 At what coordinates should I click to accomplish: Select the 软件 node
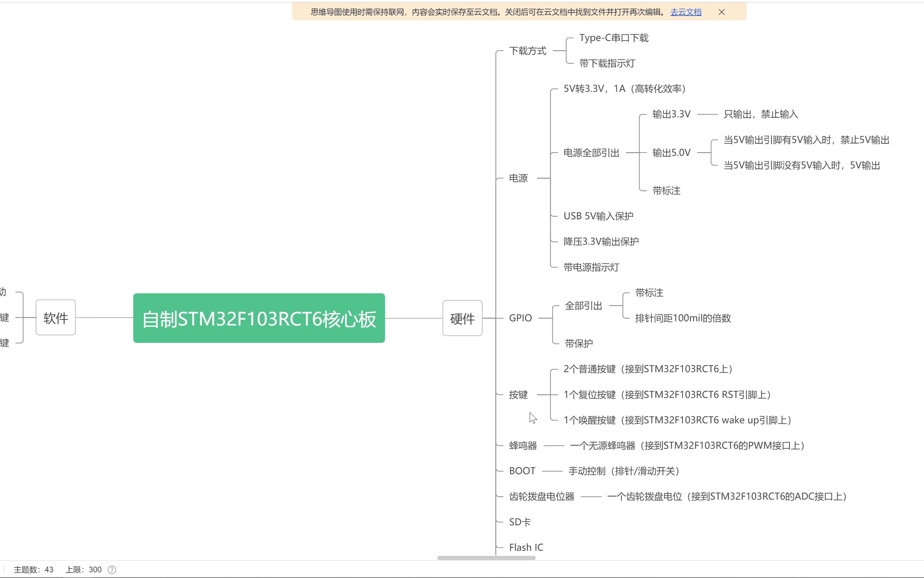pyautogui.click(x=55, y=317)
